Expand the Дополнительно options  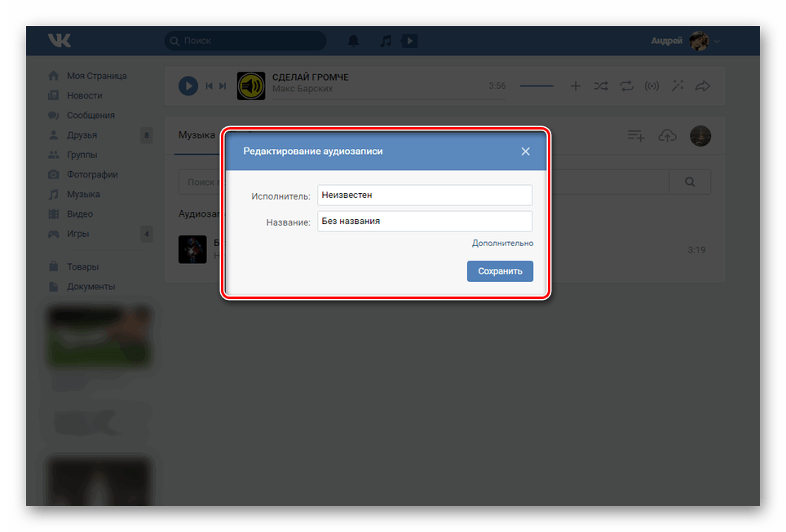click(x=502, y=243)
